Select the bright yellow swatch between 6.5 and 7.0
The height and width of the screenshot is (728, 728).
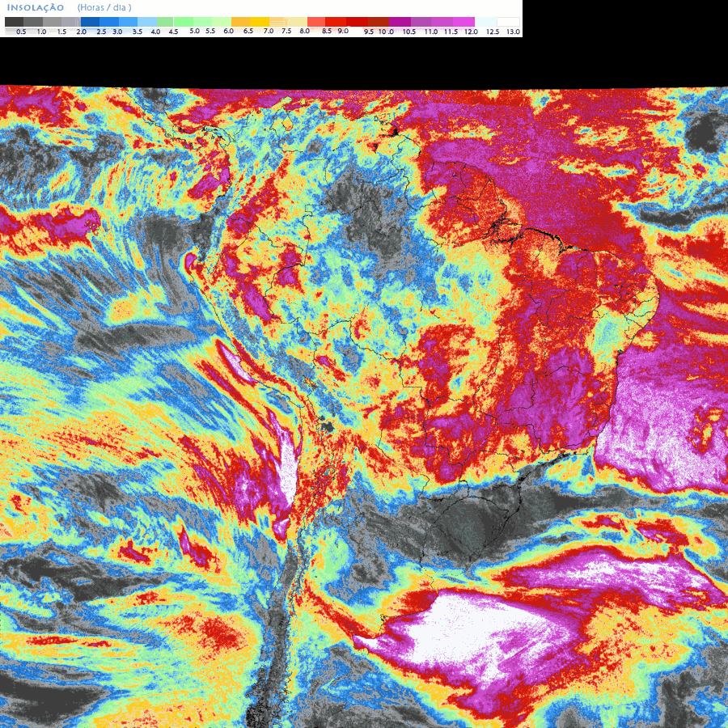[260, 22]
